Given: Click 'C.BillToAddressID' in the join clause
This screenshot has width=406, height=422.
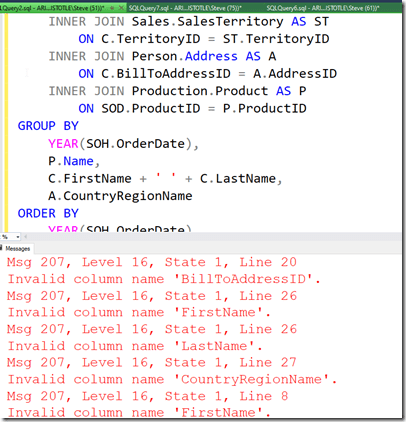Looking at the screenshot, I should (166, 74).
